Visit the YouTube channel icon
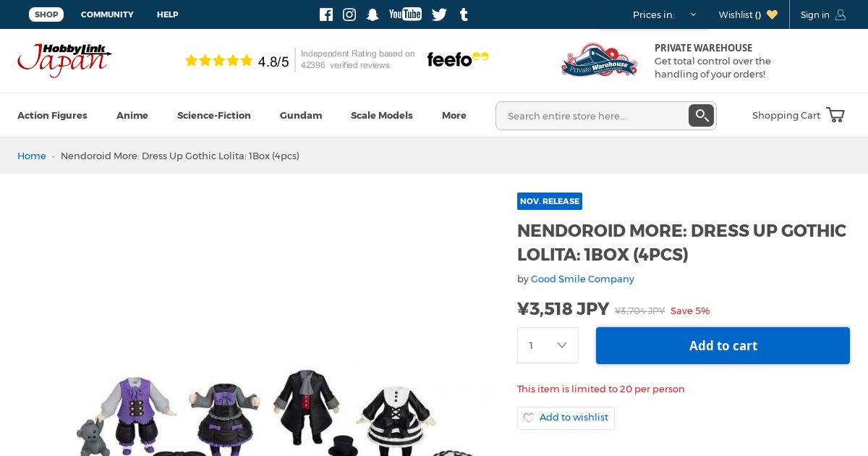The width and height of the screenshot is (868, 456). coord(405,14)
